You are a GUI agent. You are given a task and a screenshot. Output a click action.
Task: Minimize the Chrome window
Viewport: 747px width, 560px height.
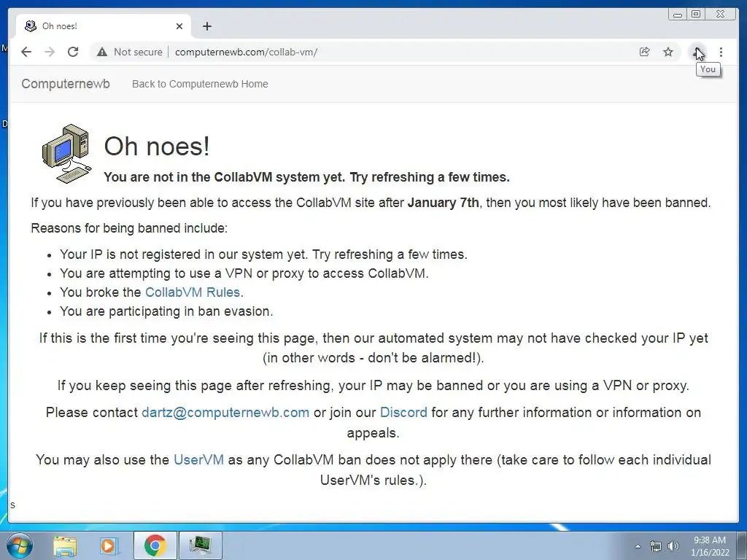pos(678,15)
